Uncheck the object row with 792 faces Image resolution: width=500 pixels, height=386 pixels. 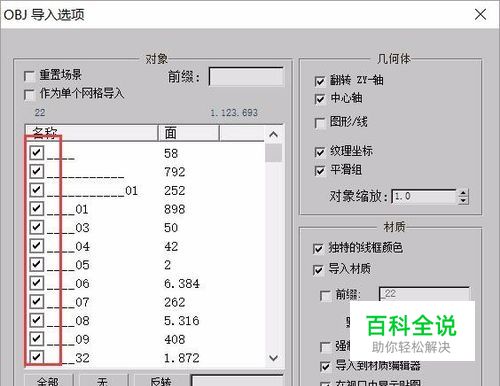tap(37, 171)
